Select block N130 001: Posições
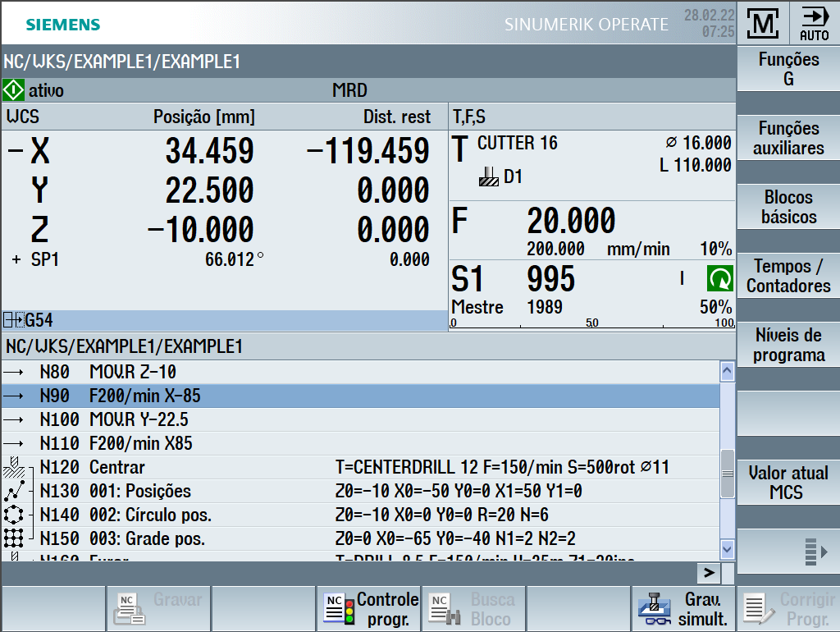Viewport: 840px width, 632px height. click(x=361, y=491)
